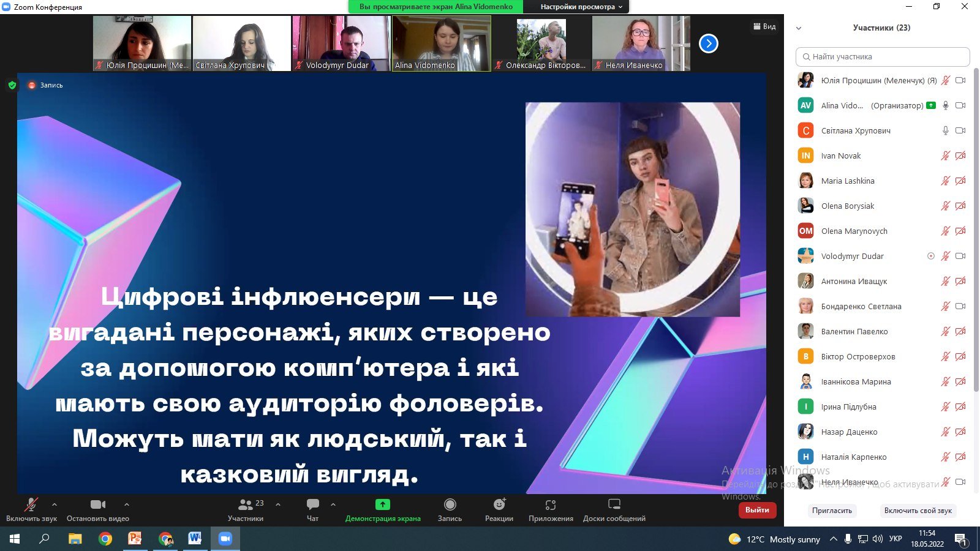Switch УКР keyboard language in tray

coord(895,539)
